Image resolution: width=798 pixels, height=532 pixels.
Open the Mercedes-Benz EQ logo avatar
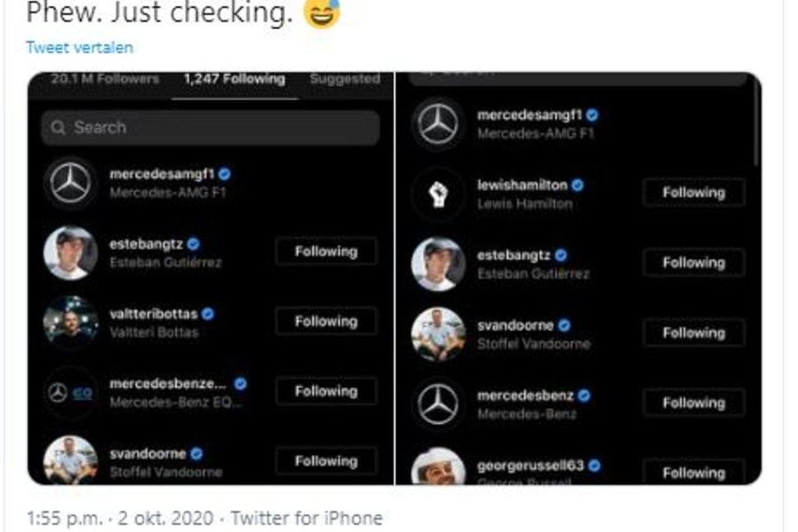pos(71,393)
